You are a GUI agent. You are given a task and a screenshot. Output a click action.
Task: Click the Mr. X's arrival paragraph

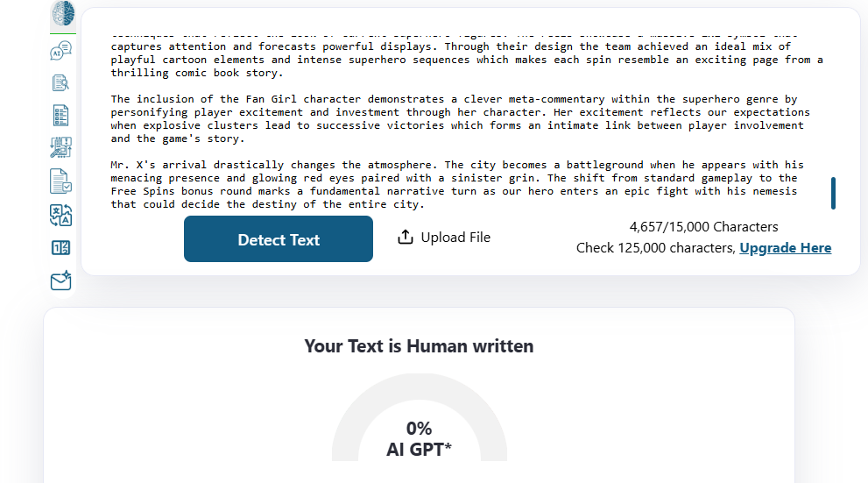pos(456,184)
